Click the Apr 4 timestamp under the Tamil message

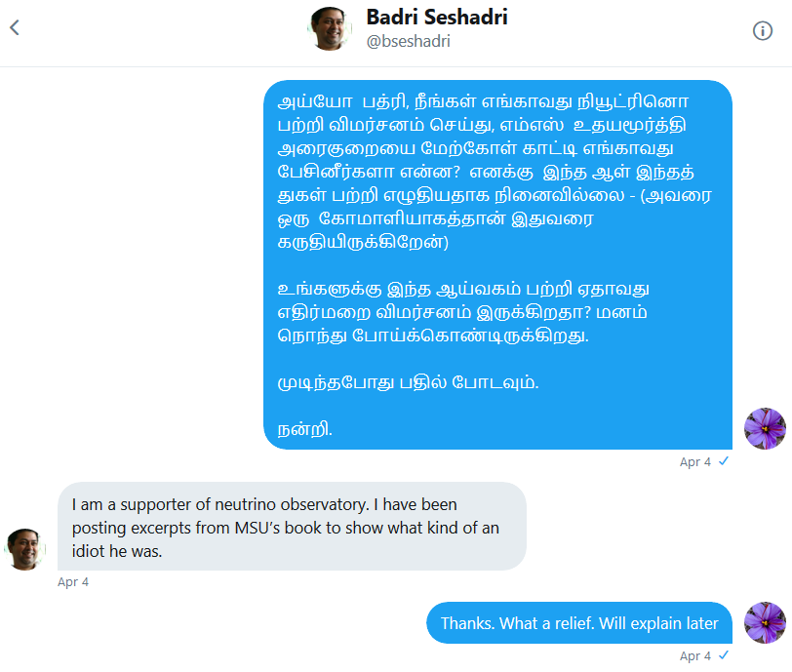[x=695, y=462]
